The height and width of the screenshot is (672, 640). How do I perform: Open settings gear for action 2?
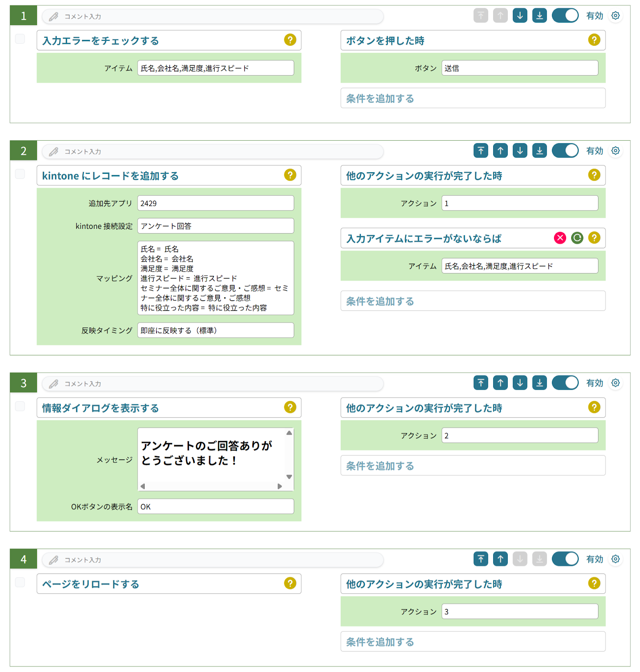(615, 150)
